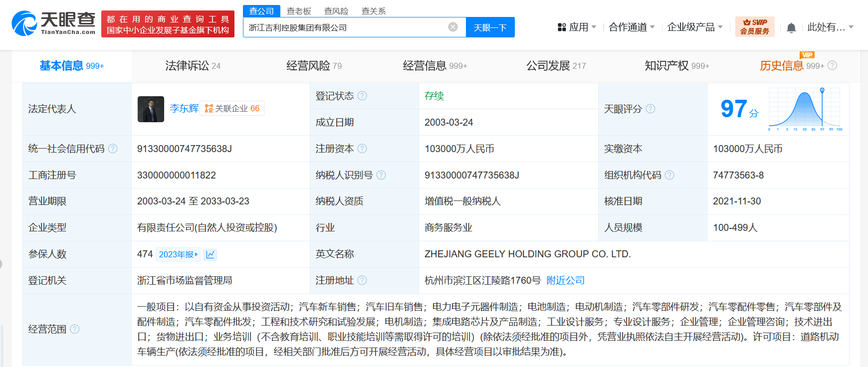Clear the search box text
Image resolution: width=868 pixels, height=367 pixels.
[452, 27]
